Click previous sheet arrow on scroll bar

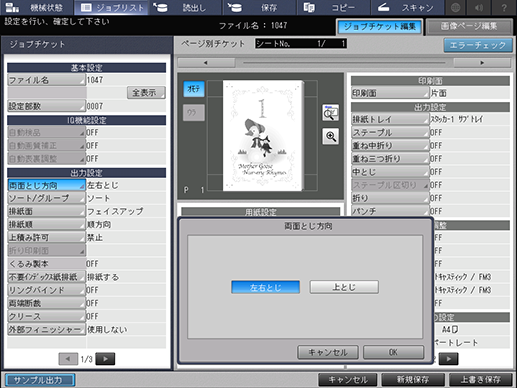click(x=206, y=63)
